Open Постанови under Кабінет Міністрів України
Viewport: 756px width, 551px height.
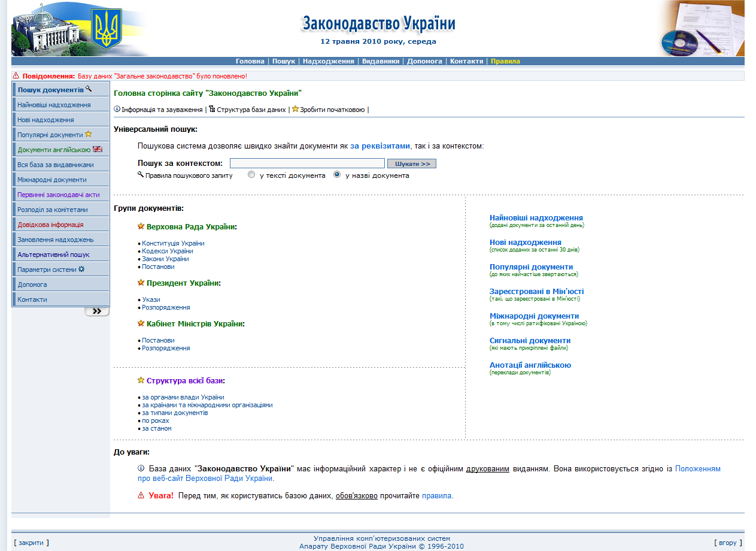pyautogui.click(x=158, y=340)
